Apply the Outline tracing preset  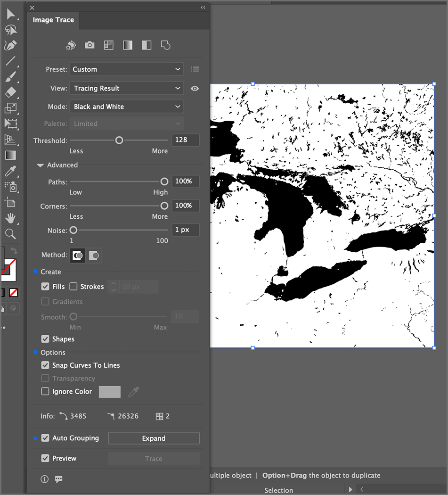(x=165, y=45)
